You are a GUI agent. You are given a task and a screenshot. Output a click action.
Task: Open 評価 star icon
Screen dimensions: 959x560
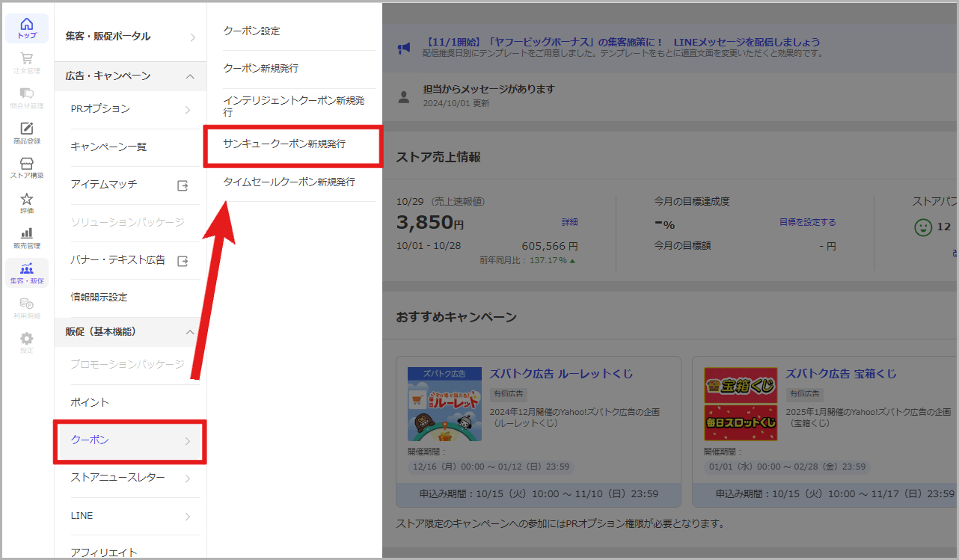click(x=27, y=203)
